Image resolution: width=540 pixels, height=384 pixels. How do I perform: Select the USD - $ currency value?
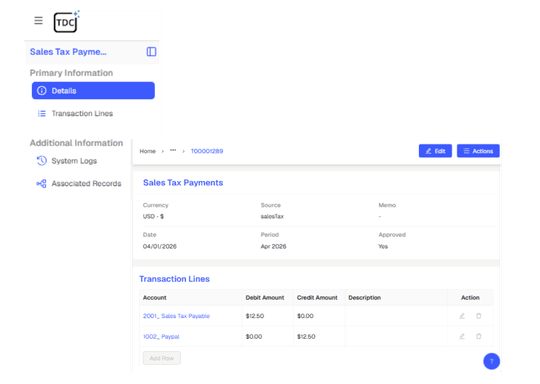[153, 217]
